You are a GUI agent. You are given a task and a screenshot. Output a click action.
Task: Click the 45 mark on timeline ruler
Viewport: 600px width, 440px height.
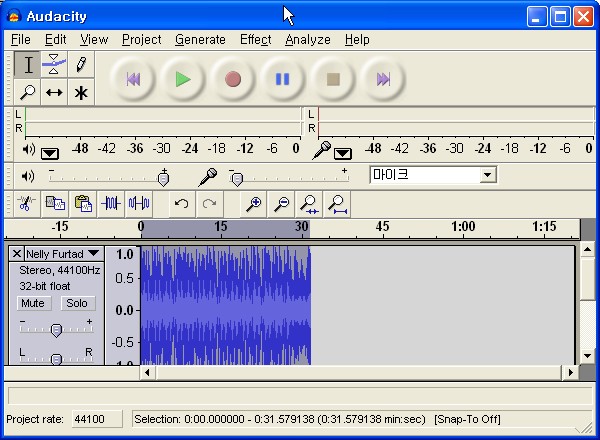pyautogui.click(x=382, y=226)
